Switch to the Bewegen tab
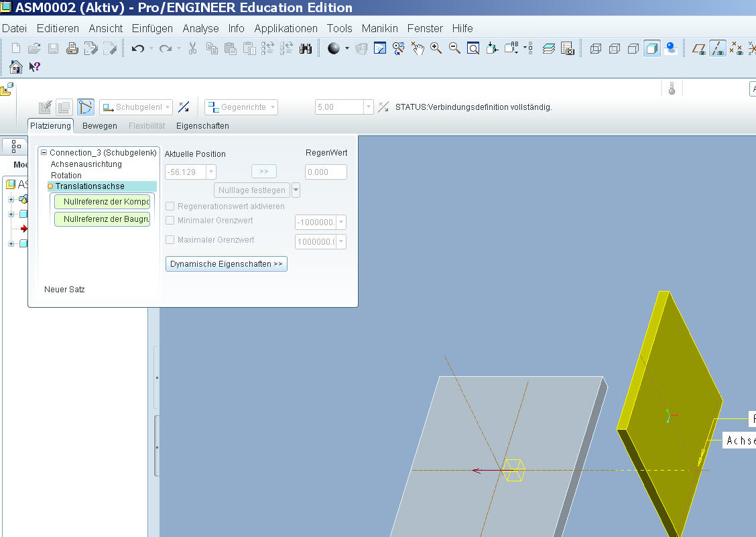The image size is (756, 537). click(x=100, y=126)
